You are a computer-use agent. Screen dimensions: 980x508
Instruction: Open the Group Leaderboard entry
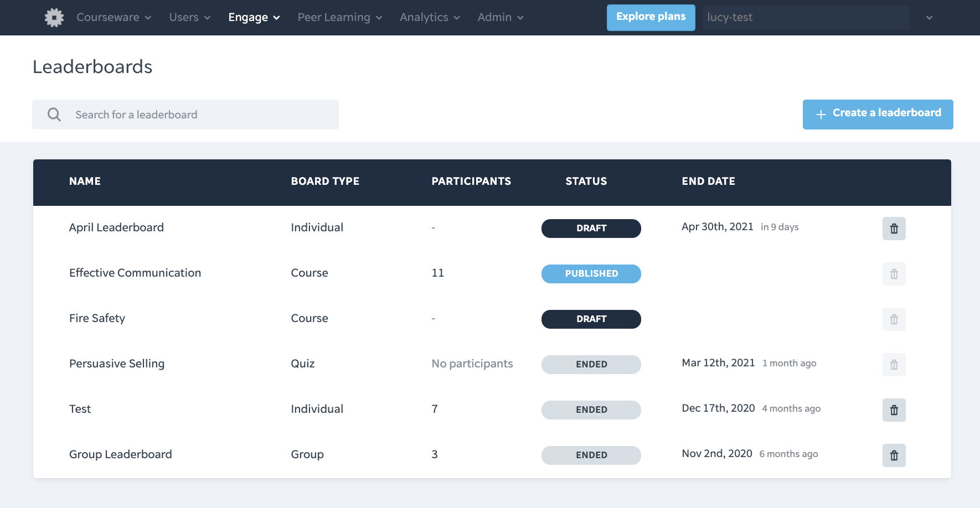[x=120, y=454]
